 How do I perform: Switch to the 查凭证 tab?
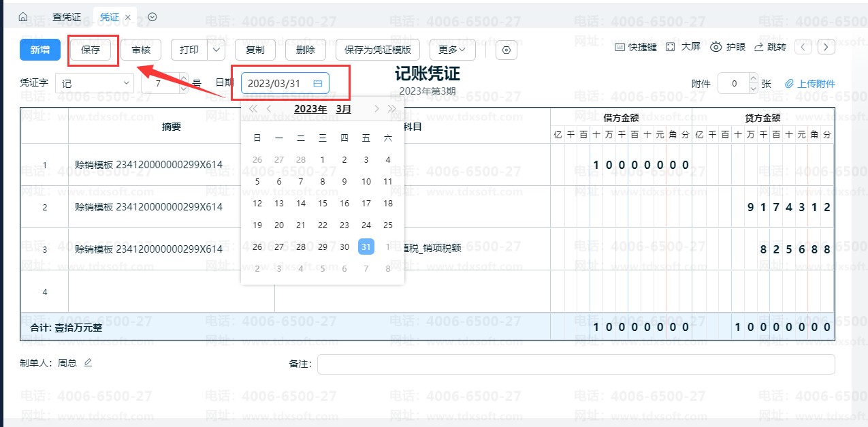tap(66, 16)
